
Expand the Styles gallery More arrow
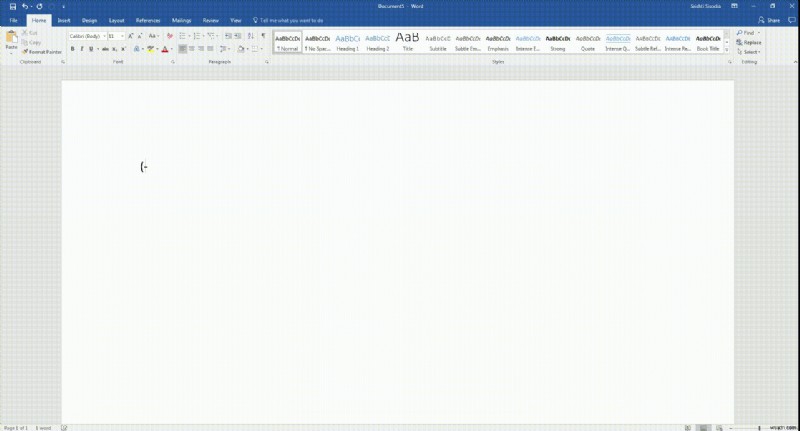tap(727, 50)
